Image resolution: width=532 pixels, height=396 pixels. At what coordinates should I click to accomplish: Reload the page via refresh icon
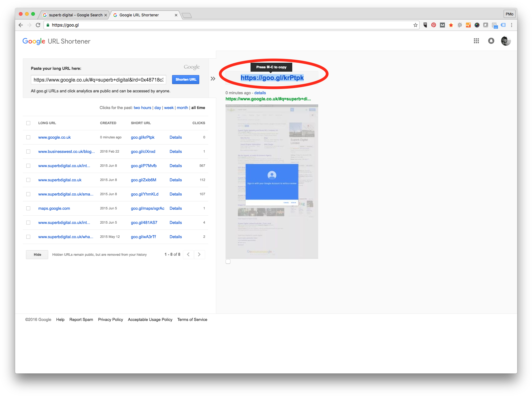(x=38, y=25)
